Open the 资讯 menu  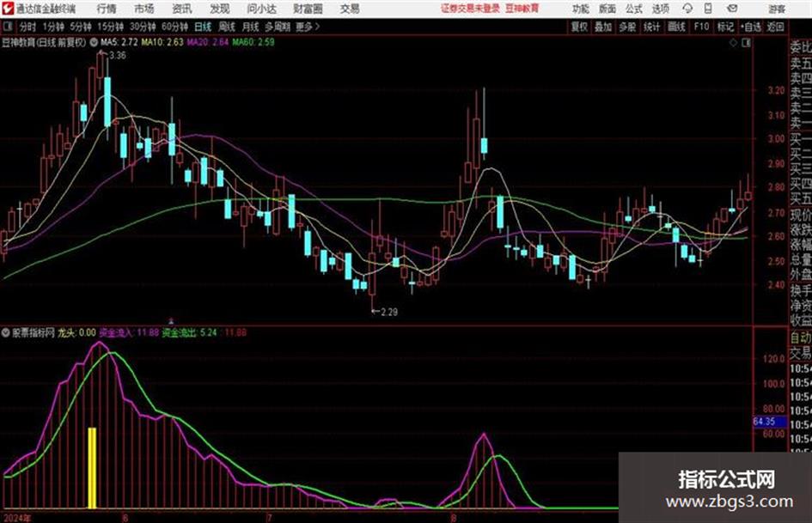(182, 9)
